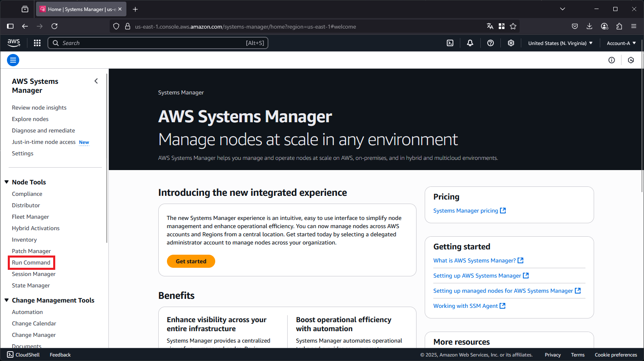Viewport: 644px width, 361px height.
Task: Open Run Command in sidebar
Action: 31,262
